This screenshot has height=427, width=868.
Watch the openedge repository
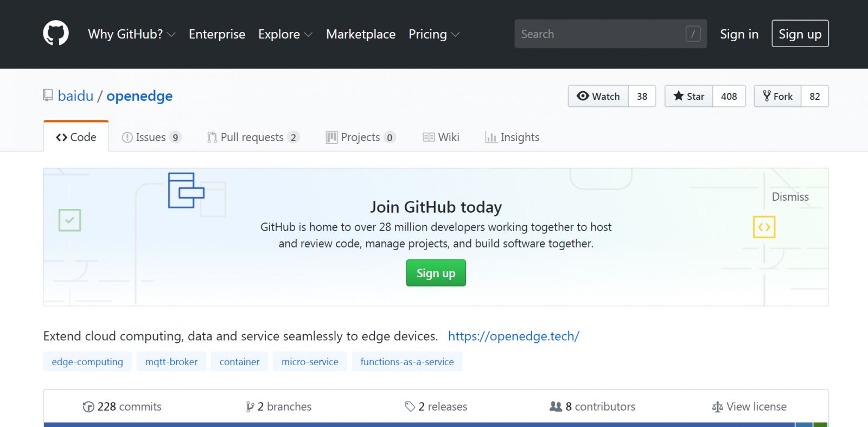coord(598,96)
